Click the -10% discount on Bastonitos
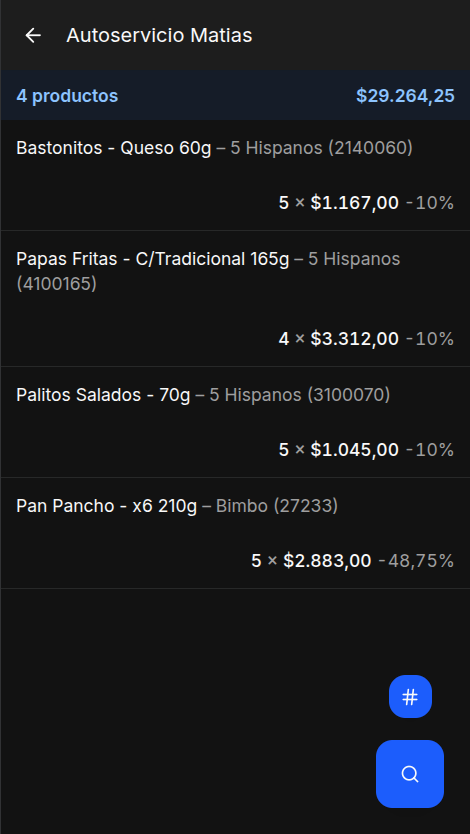Viewport: 470px width, 834px height. (x=430, y=203)
